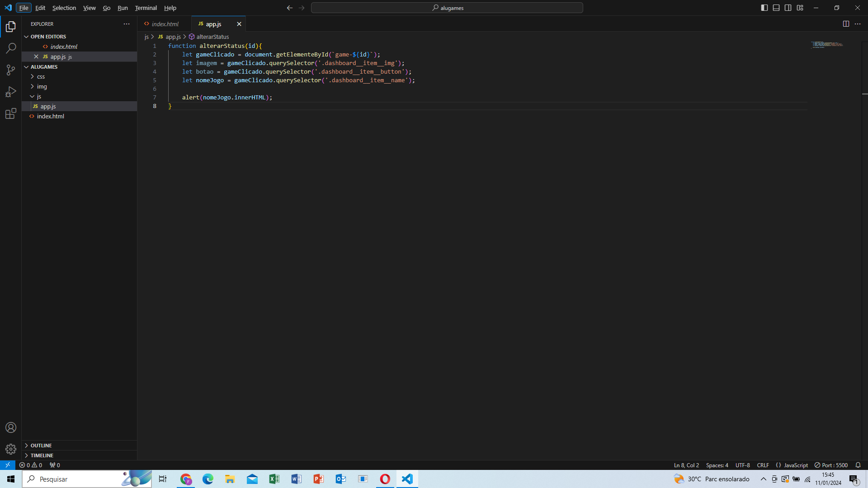Switch to the index.html tab

pos(165,24)
